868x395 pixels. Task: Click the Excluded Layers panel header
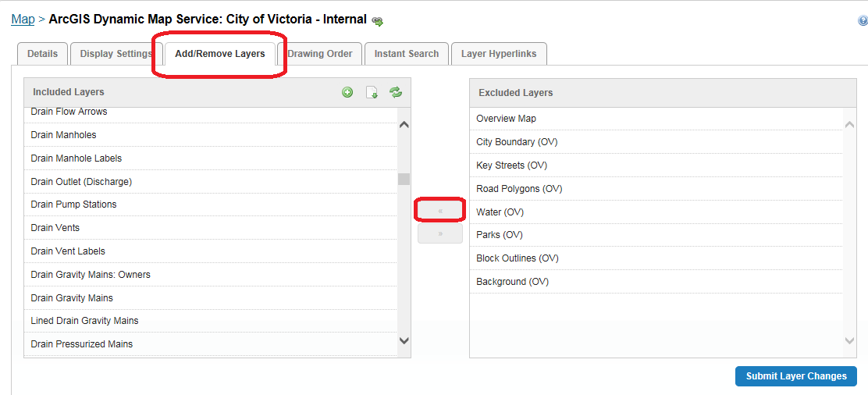point(663,93)
